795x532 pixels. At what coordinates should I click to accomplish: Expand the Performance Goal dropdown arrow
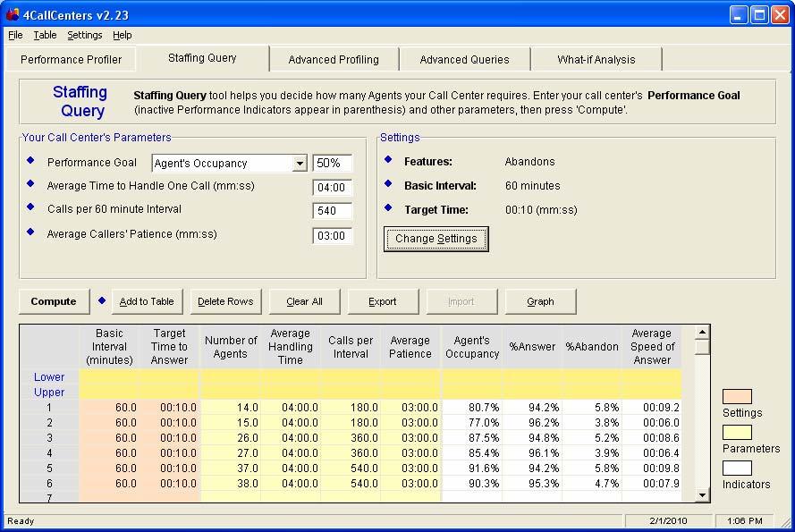pyautogui.click(x=300, y=164)
